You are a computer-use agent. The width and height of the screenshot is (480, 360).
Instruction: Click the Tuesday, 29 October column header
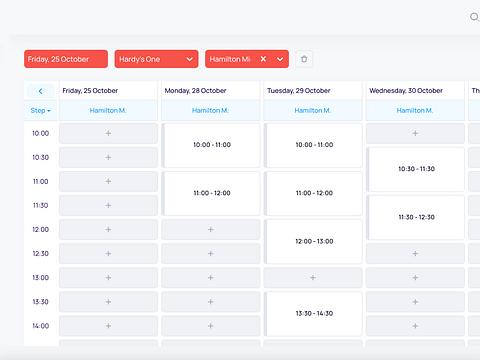click(299, 91)
